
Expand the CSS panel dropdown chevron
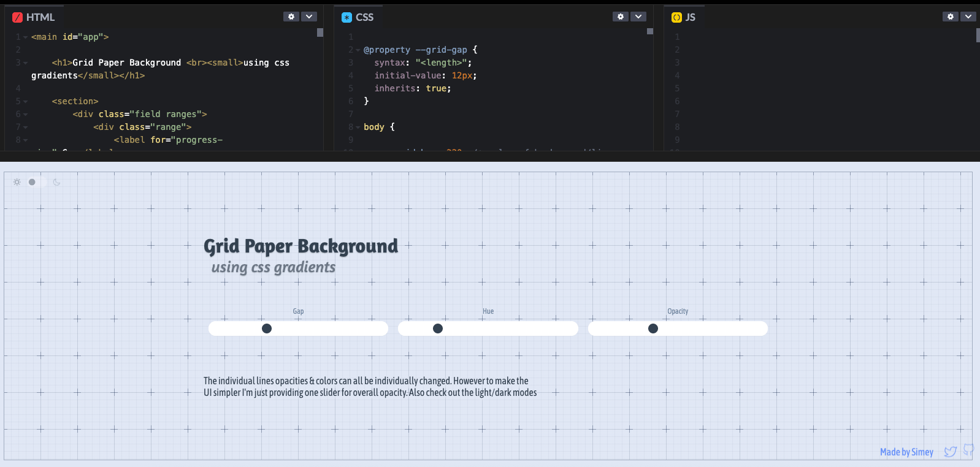click(638, 17)
